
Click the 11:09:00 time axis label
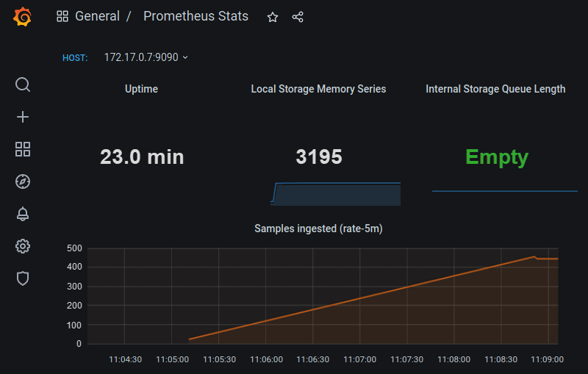click(x=547, y=359)
